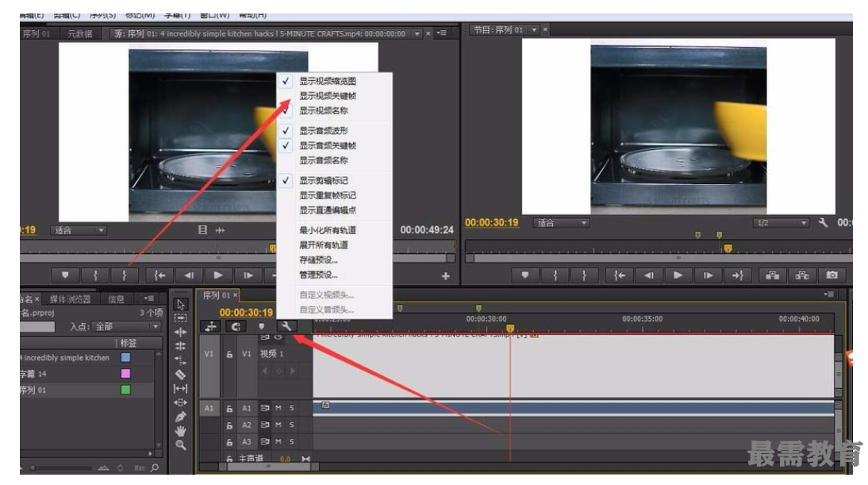The height and width of the screenshot is (485, 868).
Task: Open source clip selector dropdown arrow
Action: [417, 34]
